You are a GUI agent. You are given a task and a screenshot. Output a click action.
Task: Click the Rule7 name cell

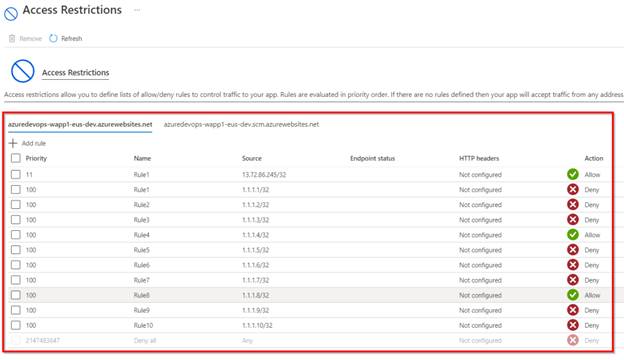pyautogui.click(x=142, y=280)
